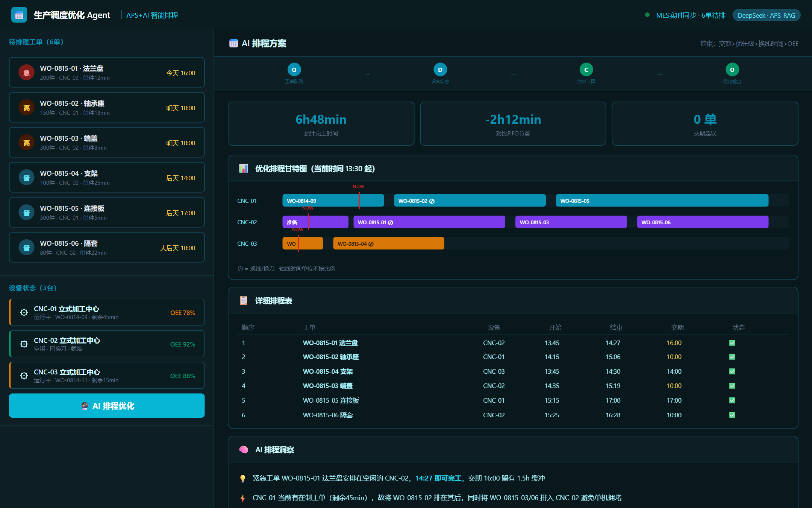Image resolution: width=812 pixels, height=508 pixels.
Task: Click the gear icon of CNC-02 立式加工中心
Action: tap(24, 344)
